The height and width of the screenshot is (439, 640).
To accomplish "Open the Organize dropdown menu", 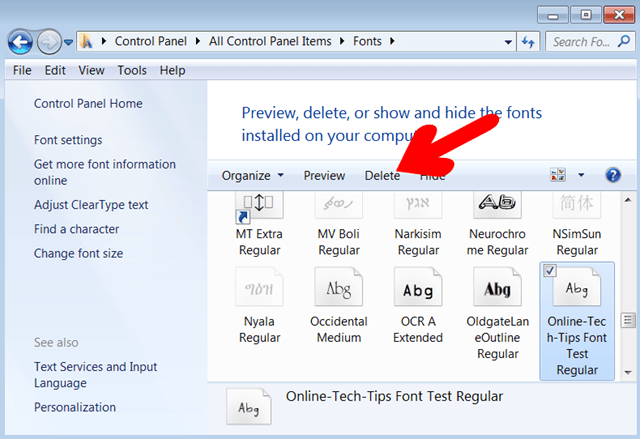I will coord(252,175).
